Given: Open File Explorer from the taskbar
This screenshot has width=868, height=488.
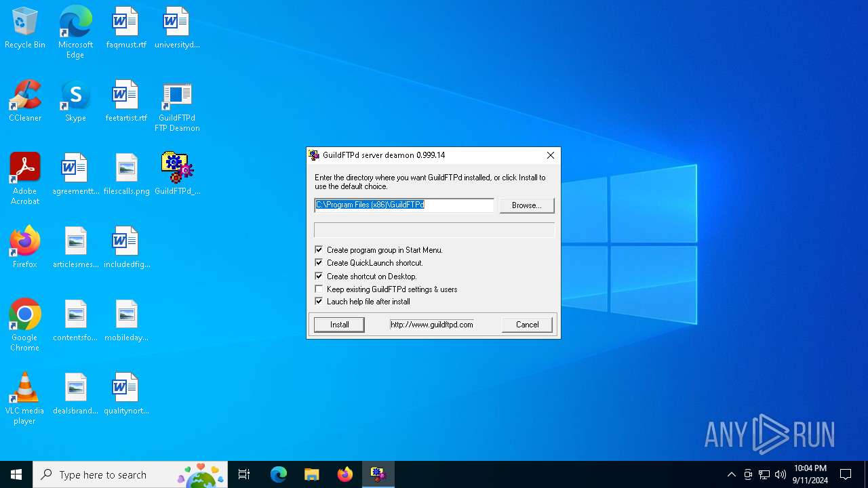Looking at the screenshot, I should pyautogui.click(x=311, y=474).
